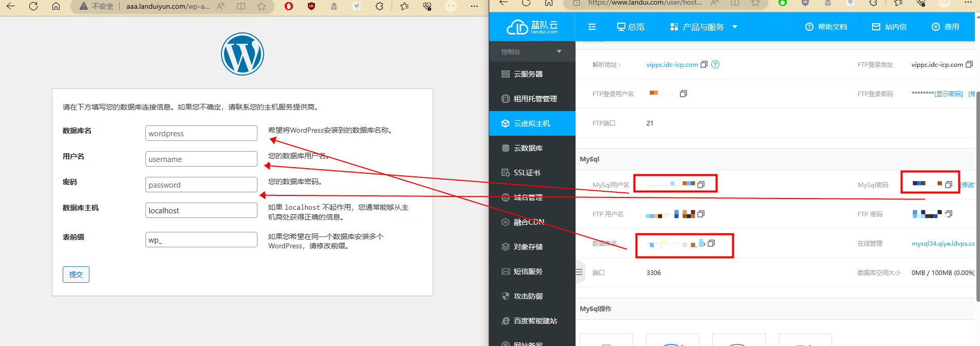980x346 pixels.
Task: Copy the MySql密码 value
Action: [x=949, y=185]
